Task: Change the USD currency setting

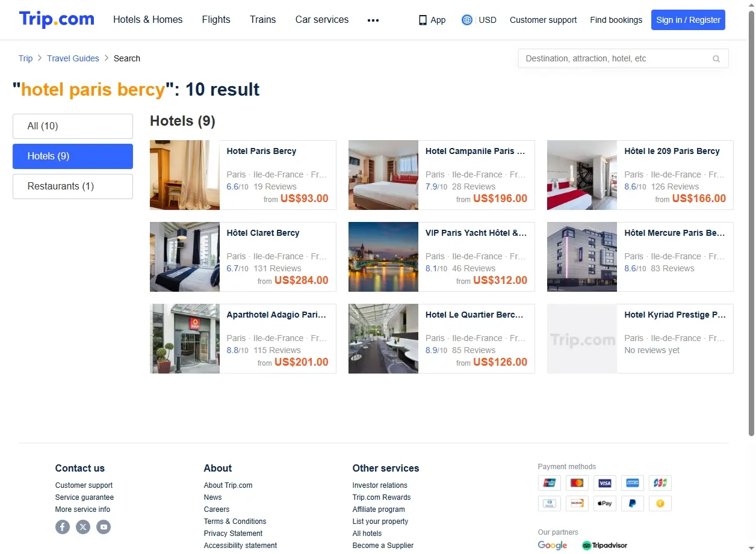Action: [488, 20]
